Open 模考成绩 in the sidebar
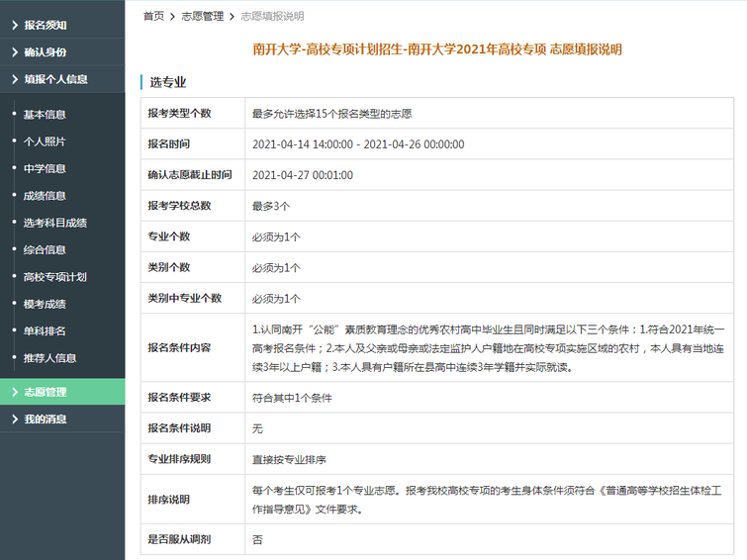 coord(45,304)
